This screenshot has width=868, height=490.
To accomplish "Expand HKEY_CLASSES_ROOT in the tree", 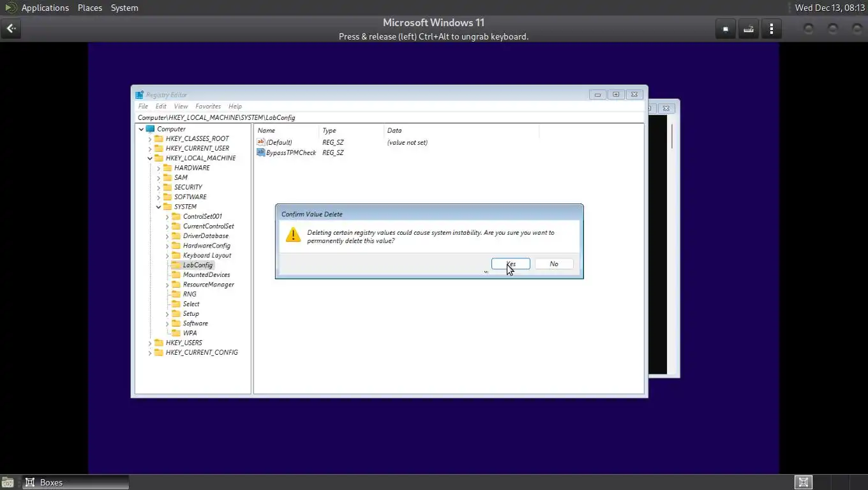I will pos(150,138).
